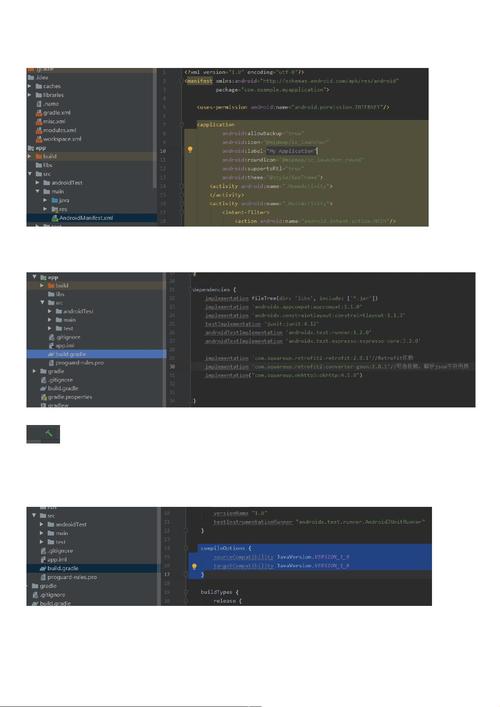Click the compileOptions { line
This screenshot has height=707, width=500.
[226, 548]
